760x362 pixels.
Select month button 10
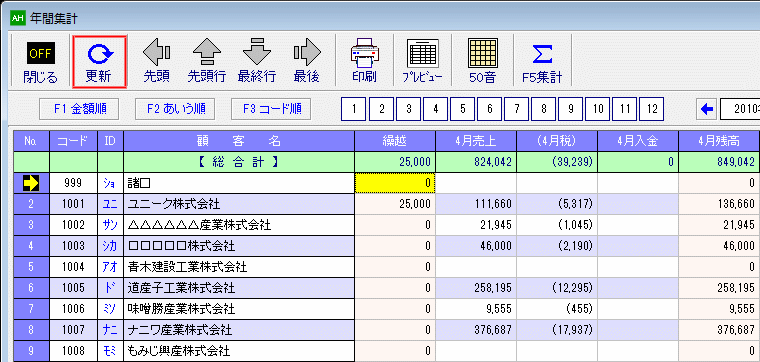pos(597,109)
